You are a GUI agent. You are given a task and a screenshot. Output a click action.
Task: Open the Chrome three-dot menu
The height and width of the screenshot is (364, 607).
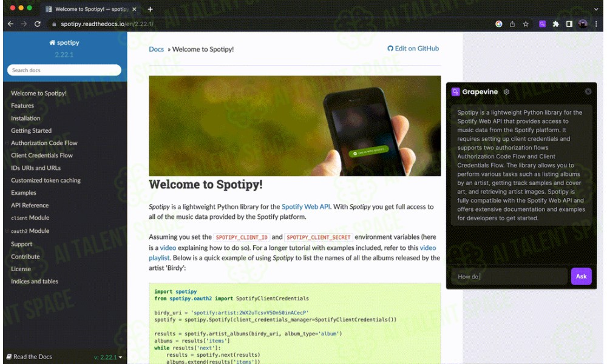pos(596,24)
